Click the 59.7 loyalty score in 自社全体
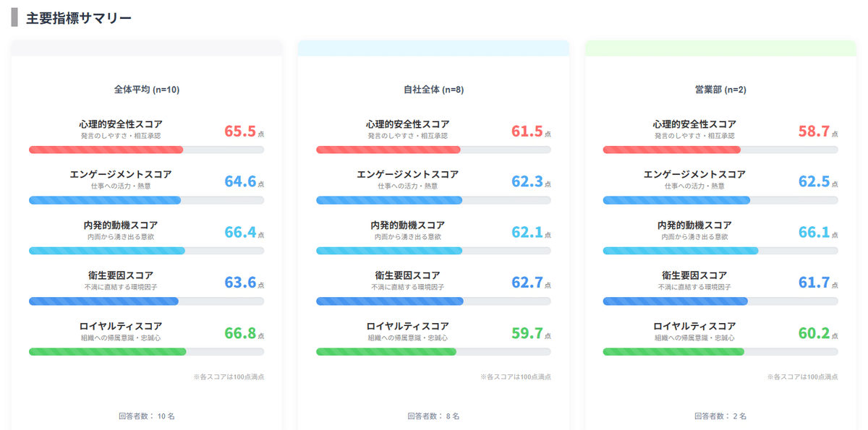 527,333
